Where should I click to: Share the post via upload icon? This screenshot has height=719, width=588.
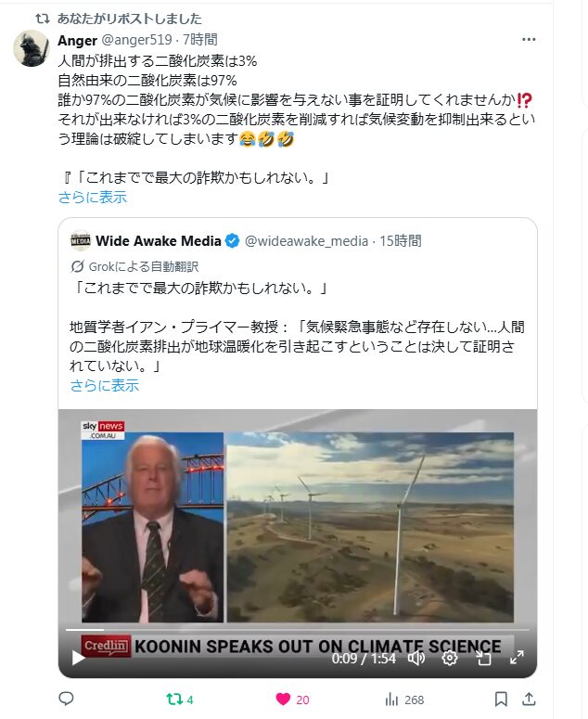tap(529, 699)
